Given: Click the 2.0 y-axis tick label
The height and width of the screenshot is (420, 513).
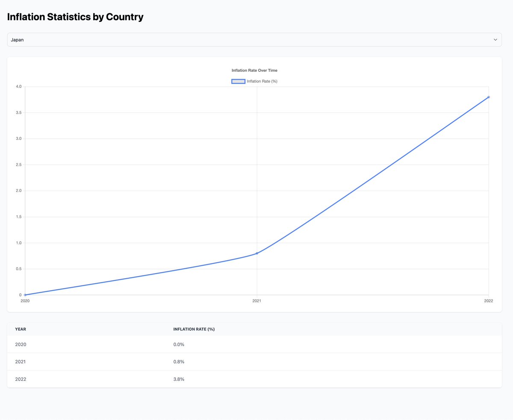Looking at the screenshot, I should pos(18,191).
